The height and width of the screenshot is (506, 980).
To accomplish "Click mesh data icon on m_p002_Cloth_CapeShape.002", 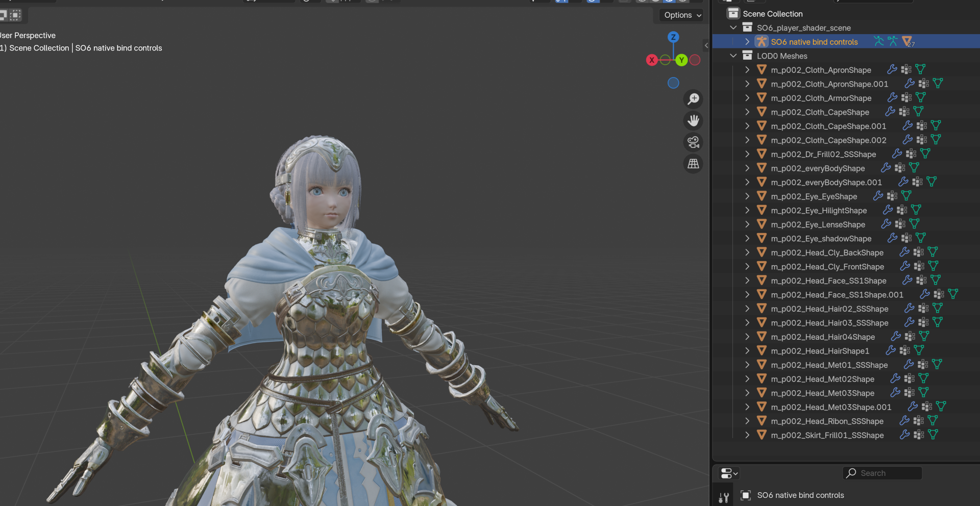I will tap(936, 140).
